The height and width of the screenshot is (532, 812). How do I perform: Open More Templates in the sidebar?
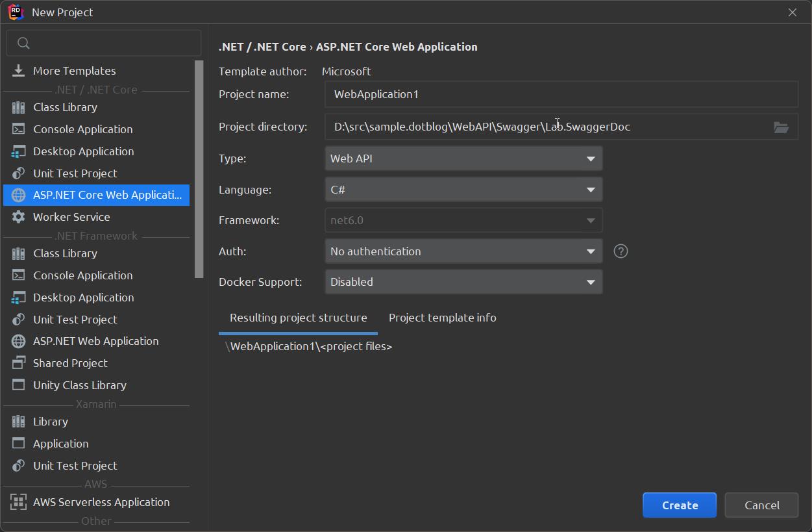click(74, 70)
